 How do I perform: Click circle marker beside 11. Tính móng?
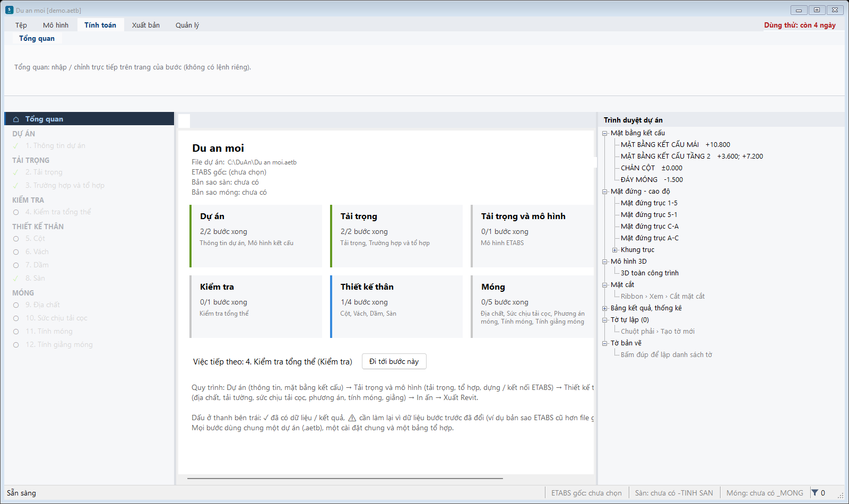[16, 332]
